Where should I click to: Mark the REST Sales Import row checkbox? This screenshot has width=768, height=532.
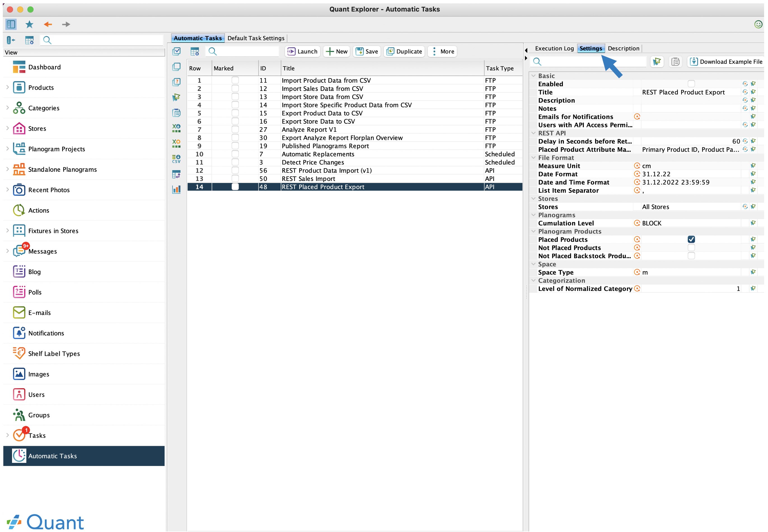(235, 179)
